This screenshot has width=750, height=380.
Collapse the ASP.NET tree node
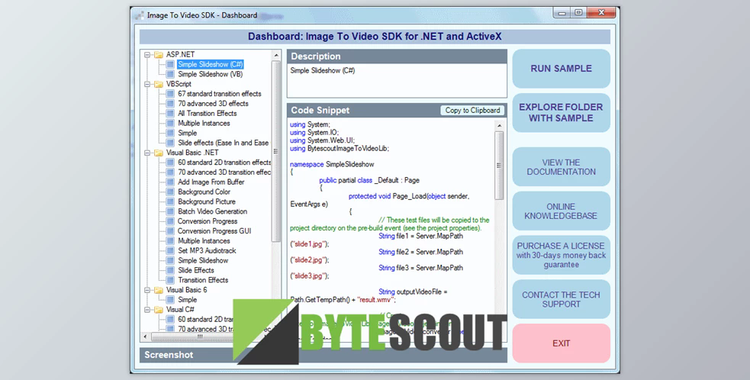(x=147, y=55)
